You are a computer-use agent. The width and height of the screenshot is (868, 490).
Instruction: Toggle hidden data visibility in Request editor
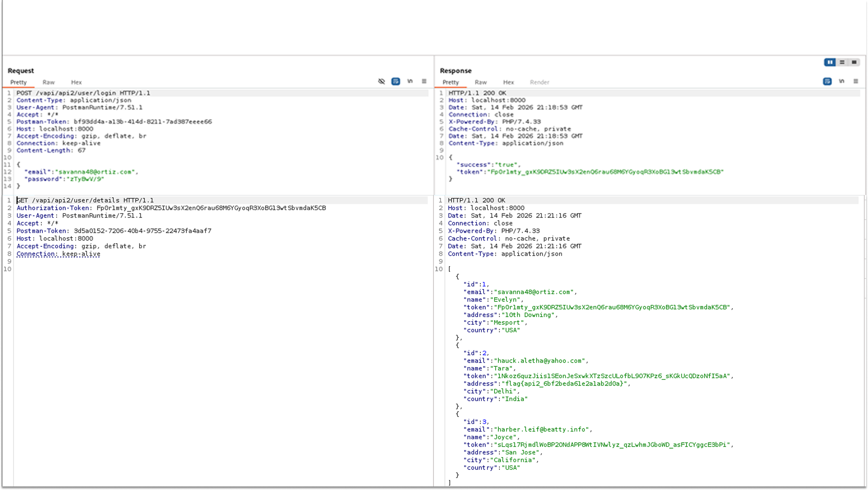[x=381, y=82]
